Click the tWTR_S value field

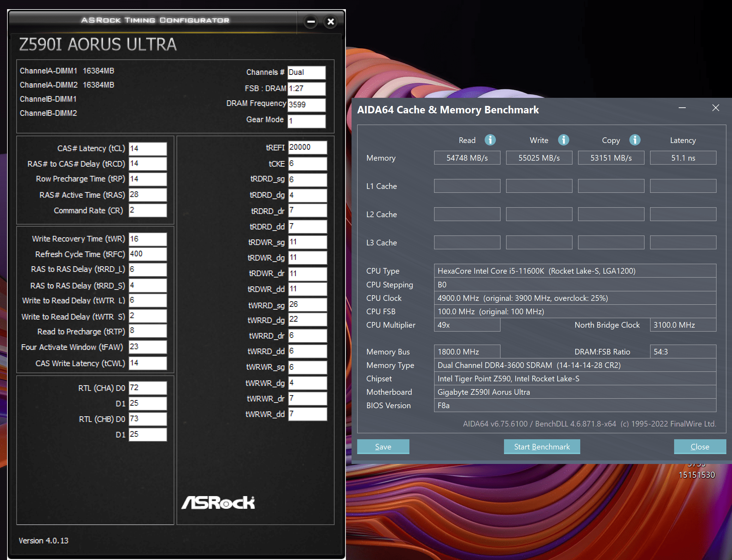148,316
